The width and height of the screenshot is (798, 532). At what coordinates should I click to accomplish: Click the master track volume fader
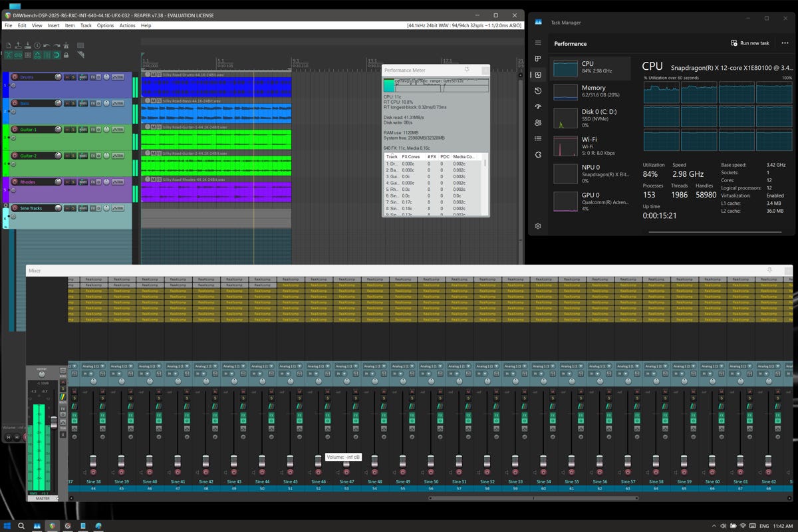(54, 422)
